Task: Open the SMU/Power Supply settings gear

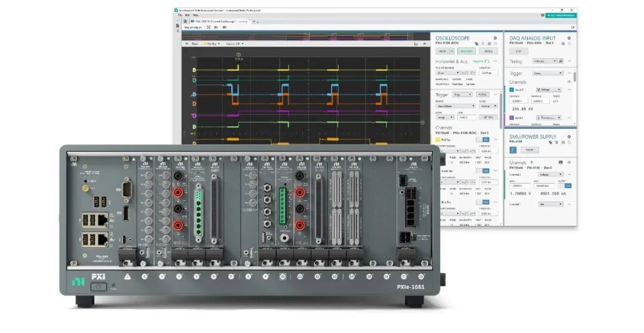Action: click(570, 136)
